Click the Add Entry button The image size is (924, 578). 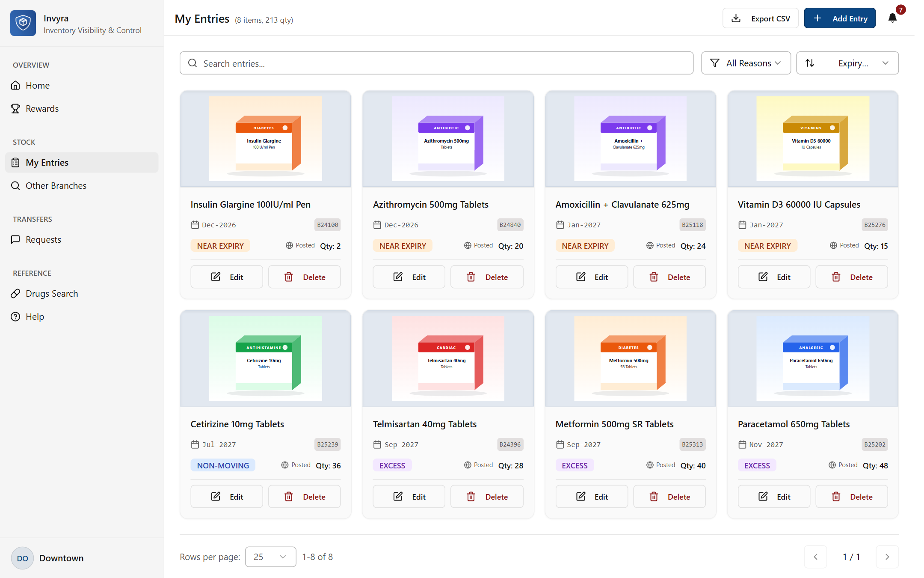pos(840,18)
